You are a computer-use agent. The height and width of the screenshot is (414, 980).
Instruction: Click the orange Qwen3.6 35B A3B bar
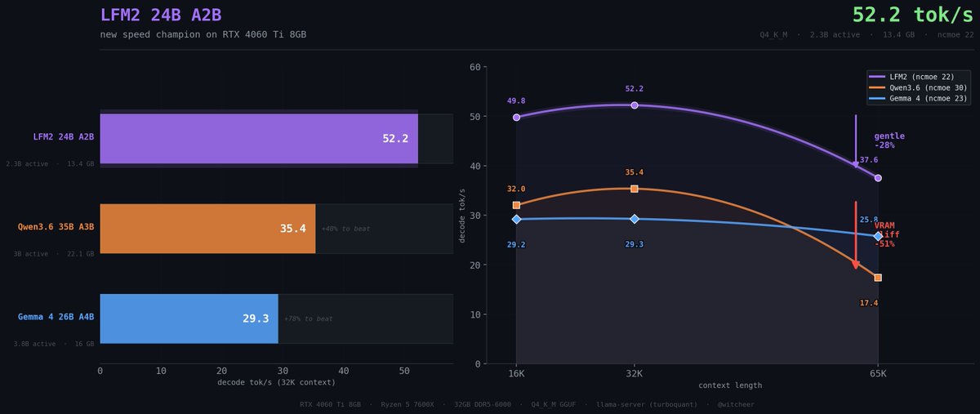pos(207,229)
